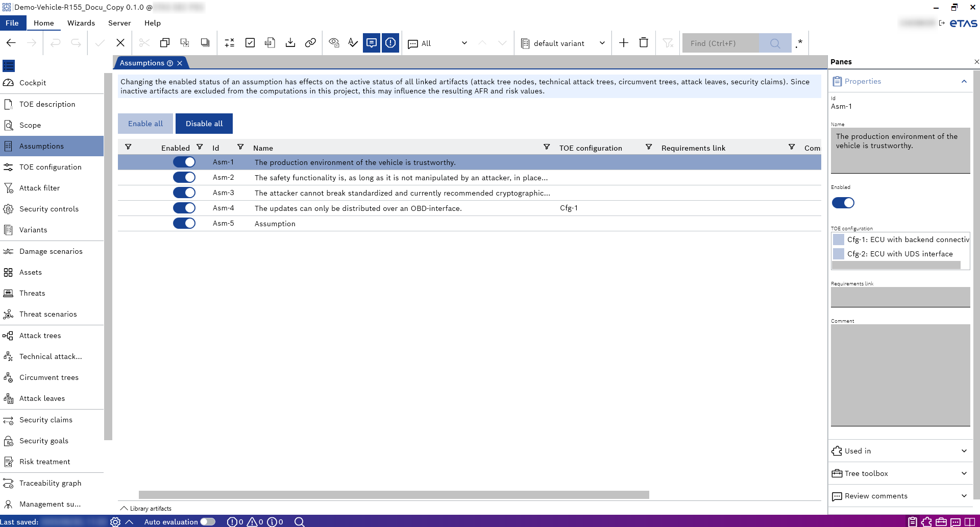
Task: Turn on Auto evaluation switch
Action: [x=208, y=522]
